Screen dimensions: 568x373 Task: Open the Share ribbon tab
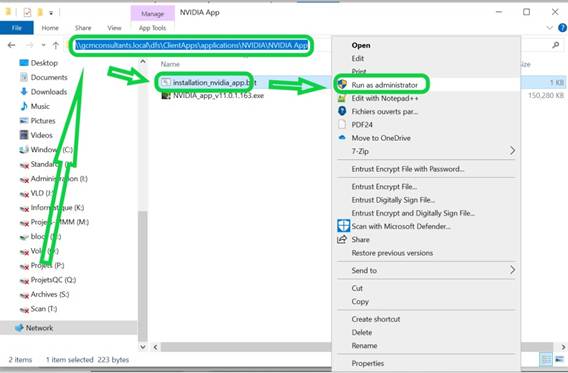(x=83, y=28)
